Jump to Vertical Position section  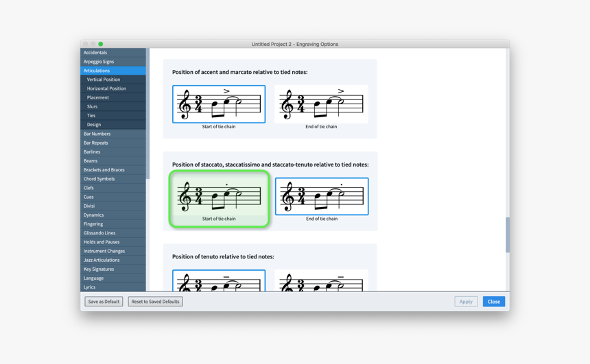104,80
